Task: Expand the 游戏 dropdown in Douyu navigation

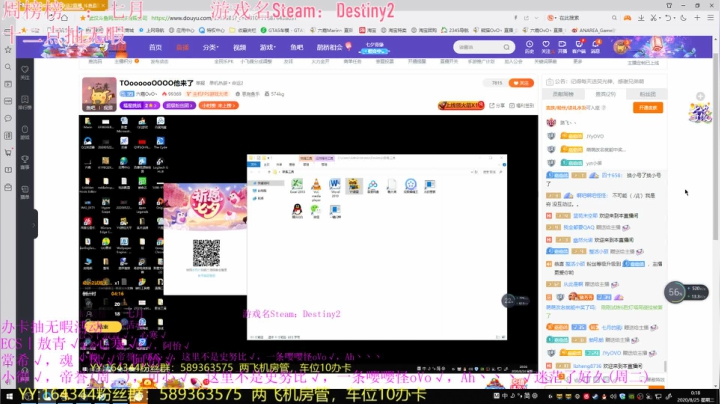Action: coord(267,47)
